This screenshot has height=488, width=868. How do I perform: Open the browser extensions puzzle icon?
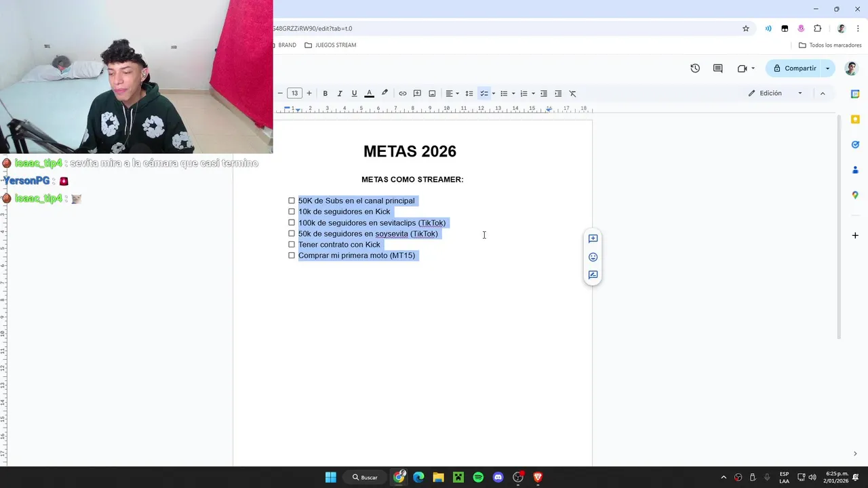817,28
